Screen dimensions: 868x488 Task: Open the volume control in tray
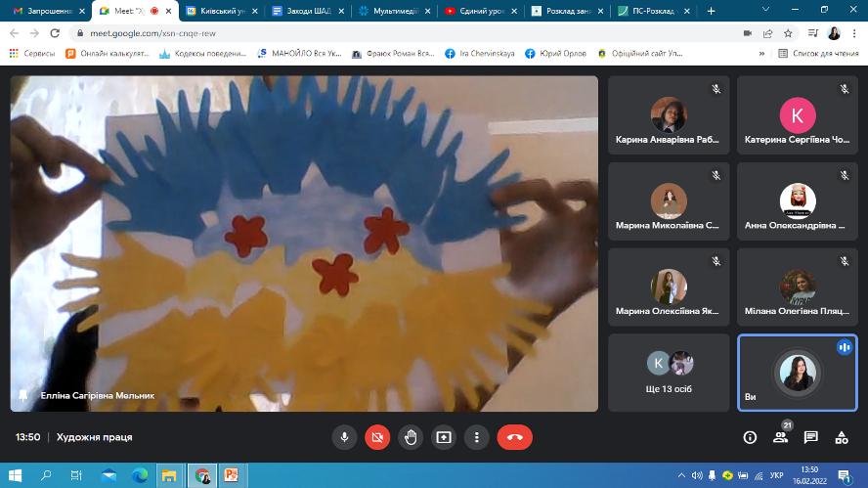(697, 475)
